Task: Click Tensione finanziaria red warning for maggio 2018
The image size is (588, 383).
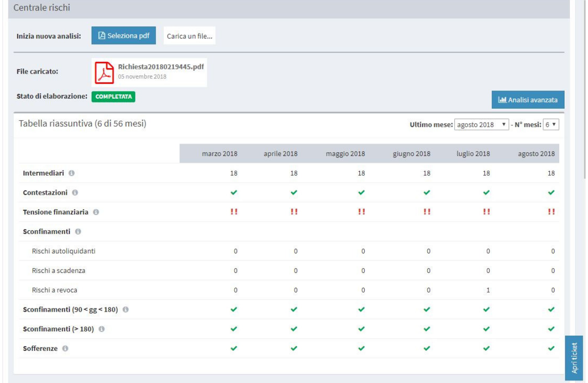Action: tap(362, 212)
